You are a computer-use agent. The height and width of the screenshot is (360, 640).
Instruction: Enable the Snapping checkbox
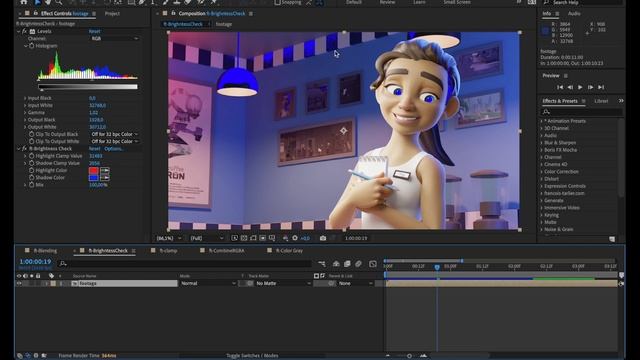pyautogui.click(x=278, y=2)
